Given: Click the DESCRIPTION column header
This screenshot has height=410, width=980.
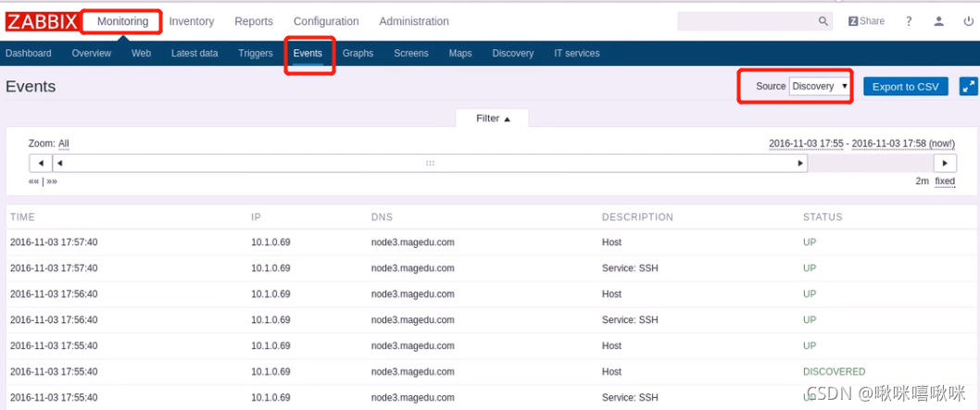Looking at the screenshot, I should pyautogui.click(x=637, y=217).
